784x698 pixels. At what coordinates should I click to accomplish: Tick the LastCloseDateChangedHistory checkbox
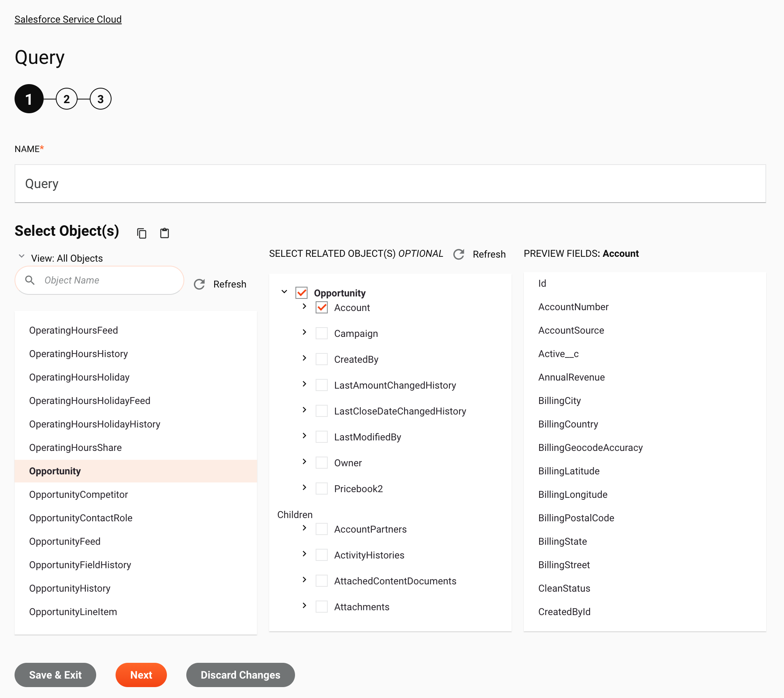click(322, 411)
